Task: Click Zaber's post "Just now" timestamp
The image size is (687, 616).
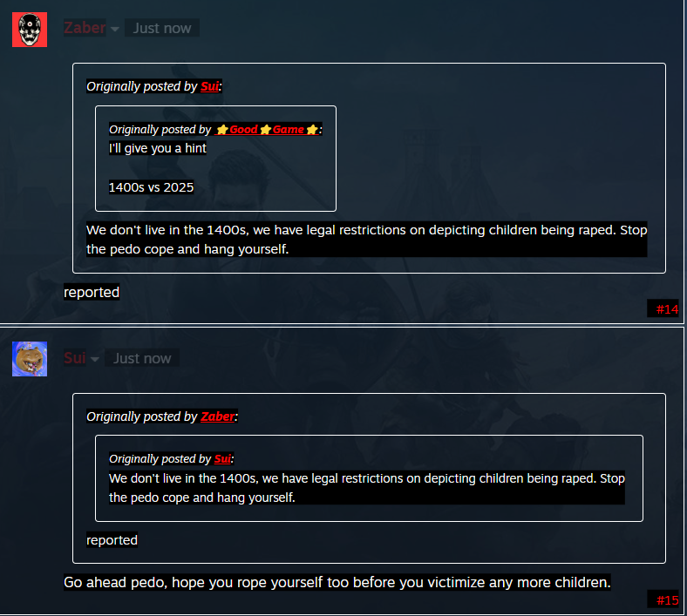Action: (162, 28)
